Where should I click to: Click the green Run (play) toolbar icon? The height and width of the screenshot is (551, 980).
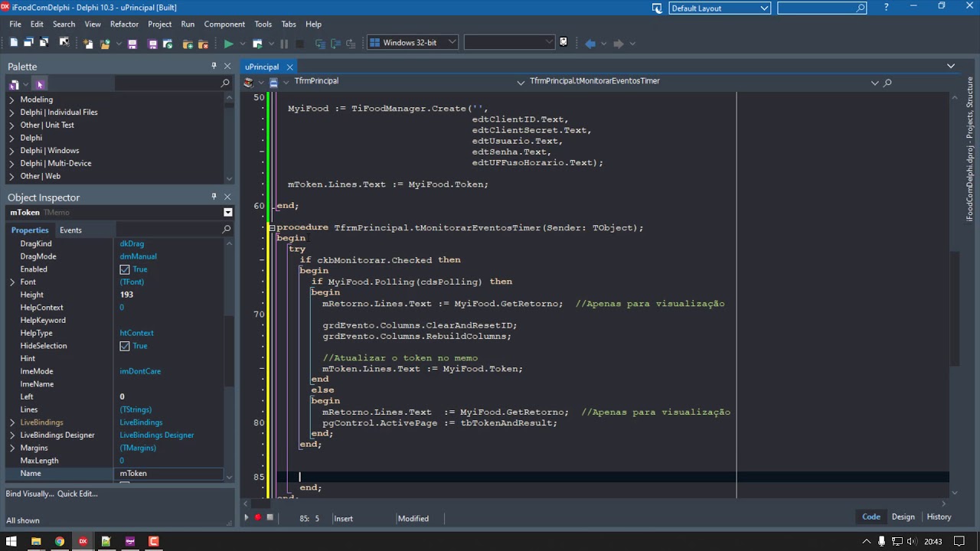tap(228, 44)
